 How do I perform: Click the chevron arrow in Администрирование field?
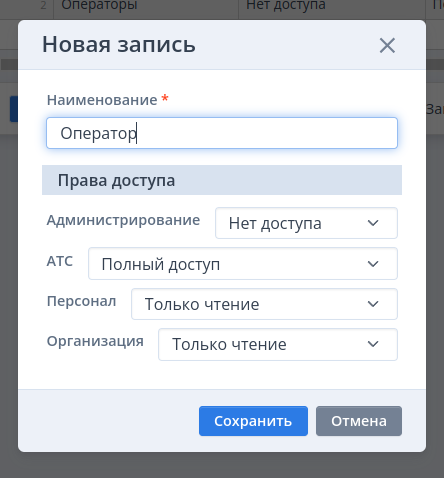click(373, 223)
